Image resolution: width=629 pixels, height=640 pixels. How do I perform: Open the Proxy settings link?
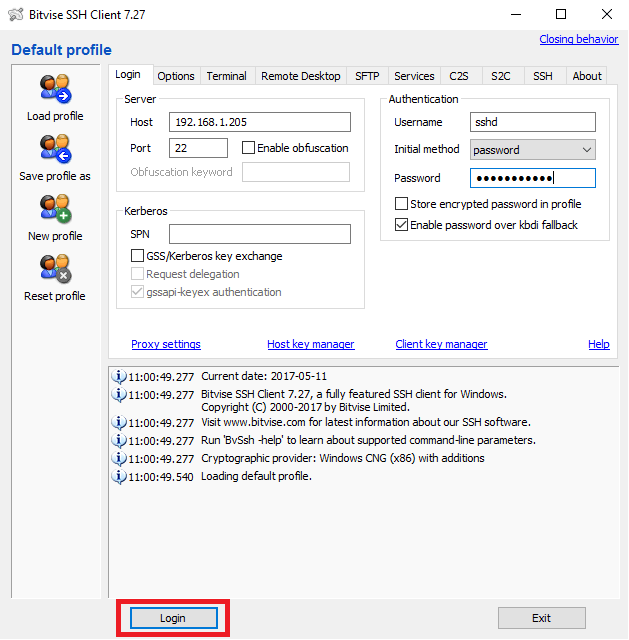click(x=166, y=344)
